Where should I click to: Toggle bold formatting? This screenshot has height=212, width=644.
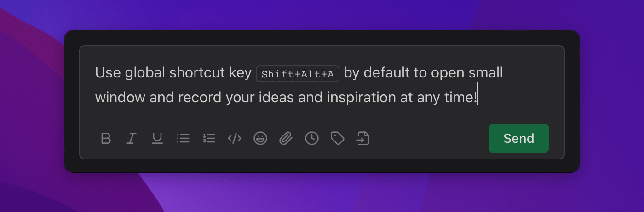(106, 138)
